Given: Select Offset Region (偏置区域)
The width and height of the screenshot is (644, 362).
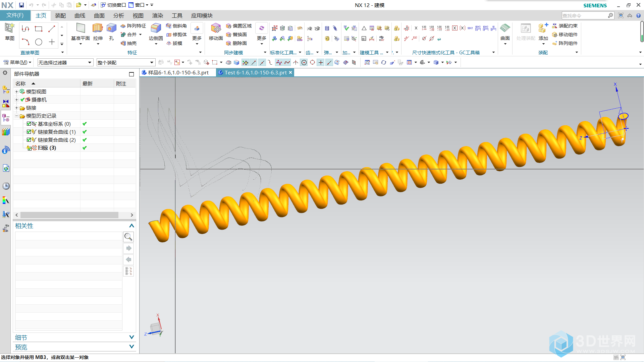Looking at the screenshot, I should pyautogui.click(x=239, y=26).
